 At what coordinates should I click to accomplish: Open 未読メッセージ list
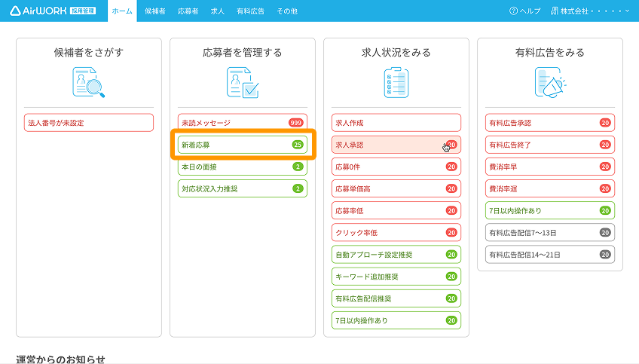pyautogui.click(x=243, y=123)
